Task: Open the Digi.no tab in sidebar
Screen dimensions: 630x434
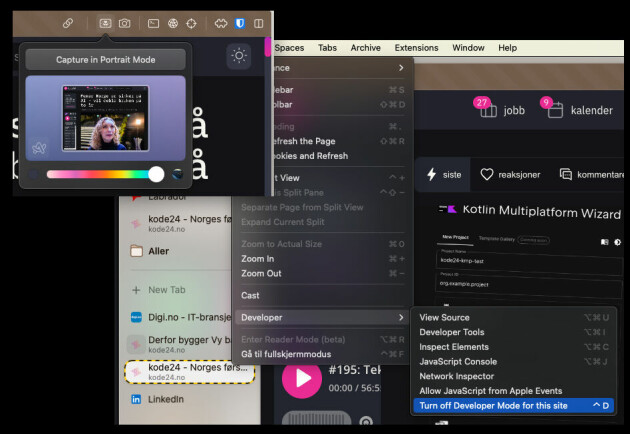Action: pos(180,317)
